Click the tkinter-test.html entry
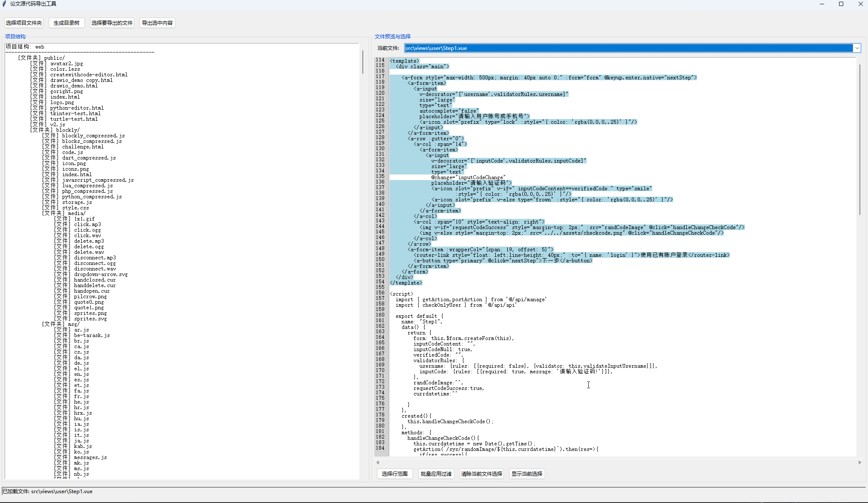 point(65,113)
